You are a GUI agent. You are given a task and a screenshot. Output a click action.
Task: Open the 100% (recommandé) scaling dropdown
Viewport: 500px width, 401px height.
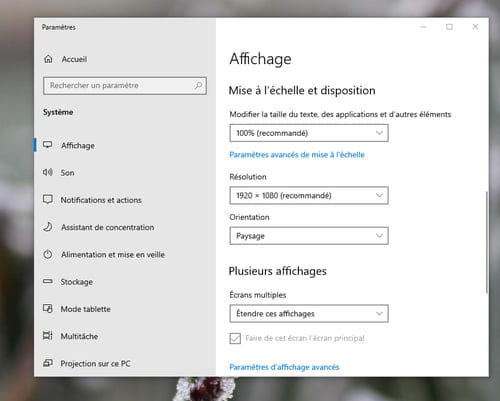(x=309, y=133)
